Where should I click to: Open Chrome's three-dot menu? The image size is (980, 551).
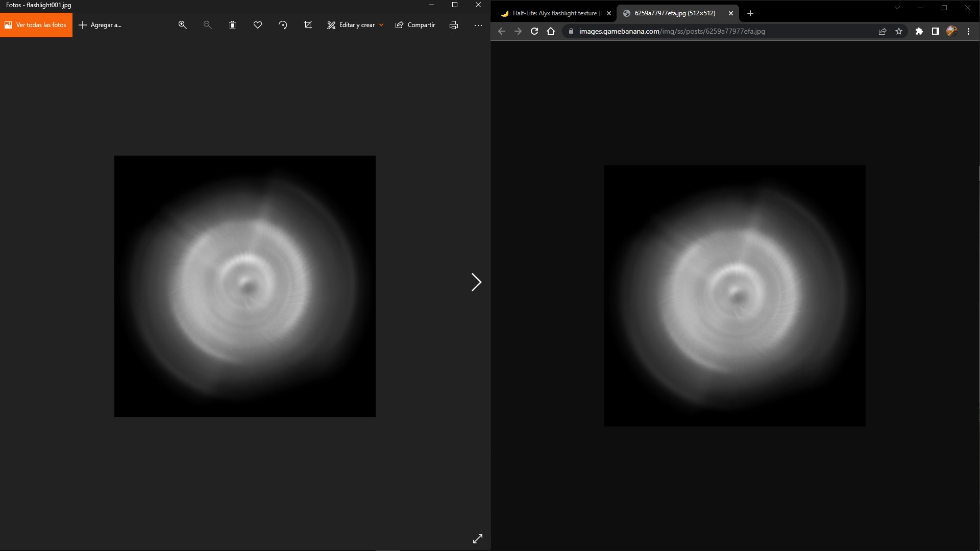click(969, 31)
